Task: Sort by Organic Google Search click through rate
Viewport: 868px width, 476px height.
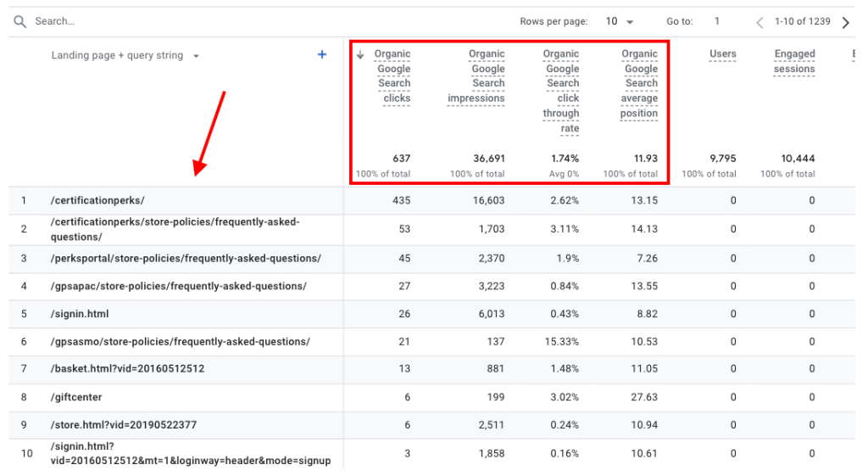Action: tap(561, 91)
